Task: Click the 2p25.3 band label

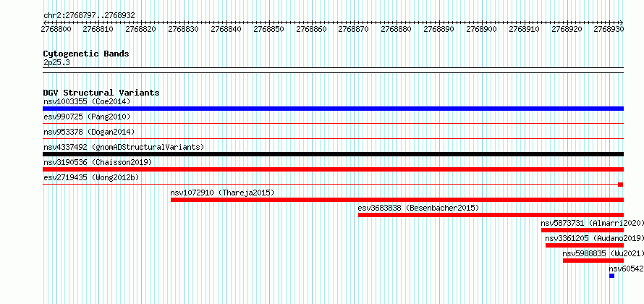Action: [x=56, y=62]
